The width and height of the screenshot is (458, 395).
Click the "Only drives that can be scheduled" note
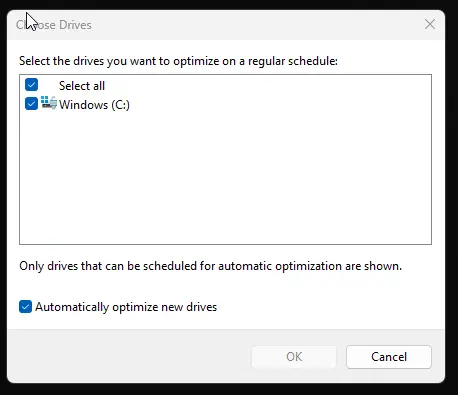coord(211,266)
